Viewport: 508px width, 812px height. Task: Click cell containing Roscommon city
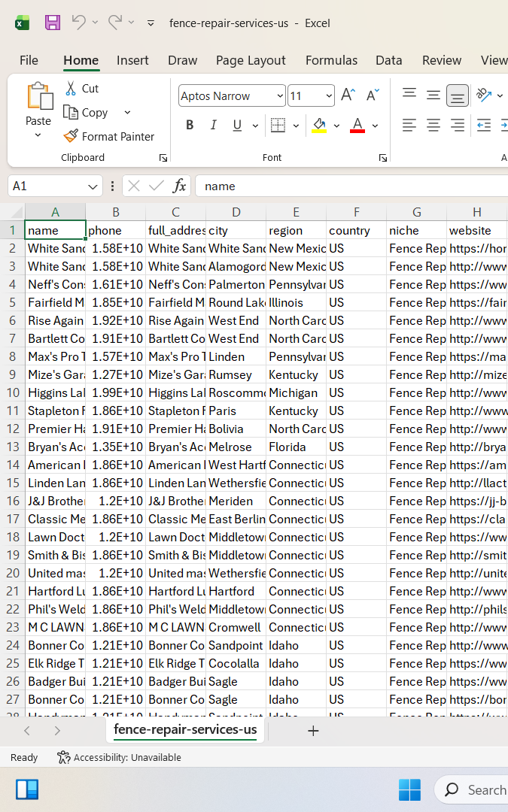pyautogui.click(x=236, y=392)
